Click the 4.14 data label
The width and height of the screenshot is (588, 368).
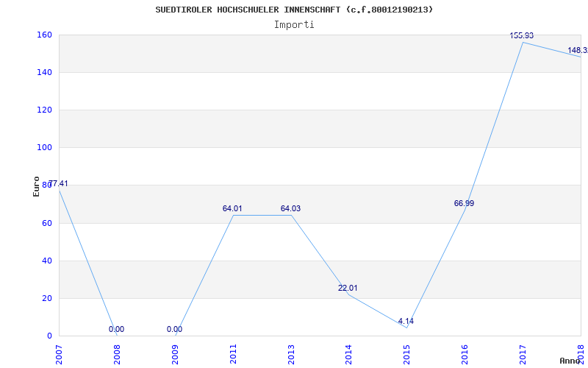(x=406, y=321)
